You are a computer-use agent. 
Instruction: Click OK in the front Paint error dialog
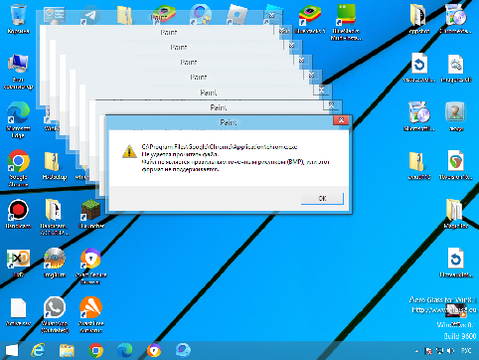pyautogui.click(x=322, y=198)
